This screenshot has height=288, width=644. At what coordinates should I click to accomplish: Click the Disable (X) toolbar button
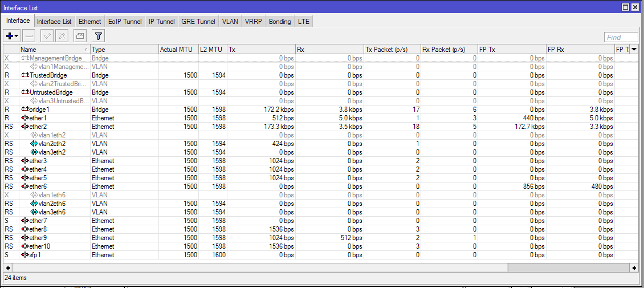[62, 36]
